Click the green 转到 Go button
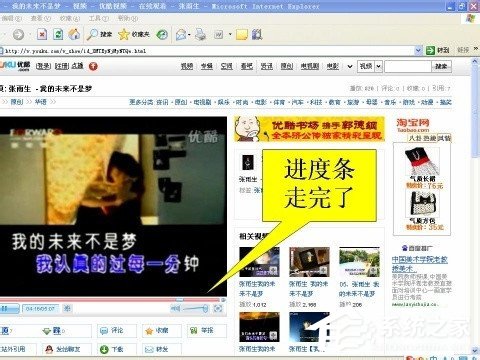This screenshot has width=480, height=360. pos(438,51)
